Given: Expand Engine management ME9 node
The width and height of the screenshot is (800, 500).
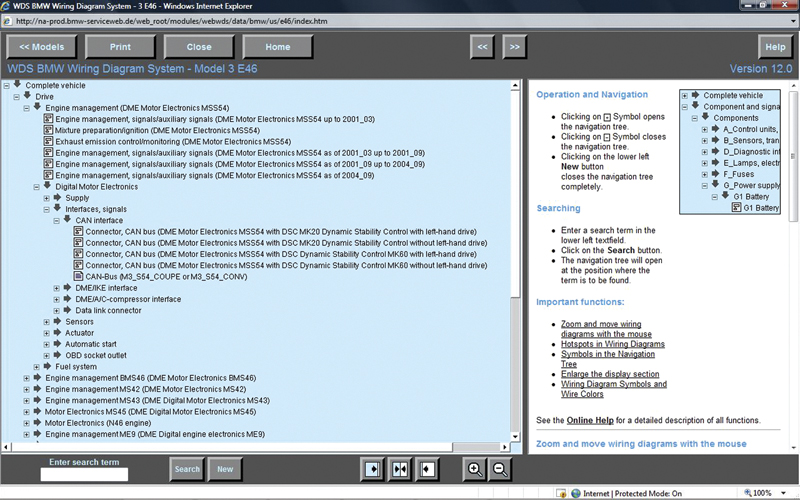Looking at the screenshot, I should pos(27,434).
